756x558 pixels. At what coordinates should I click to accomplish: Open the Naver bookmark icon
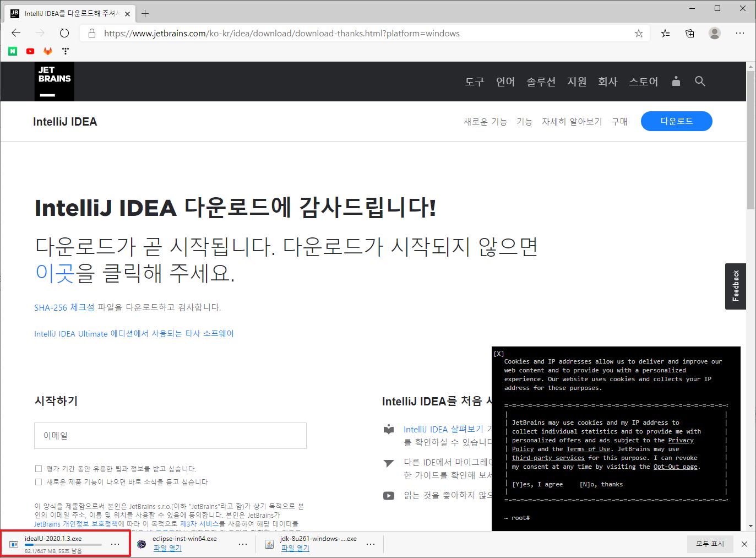(x=13, y=51)
